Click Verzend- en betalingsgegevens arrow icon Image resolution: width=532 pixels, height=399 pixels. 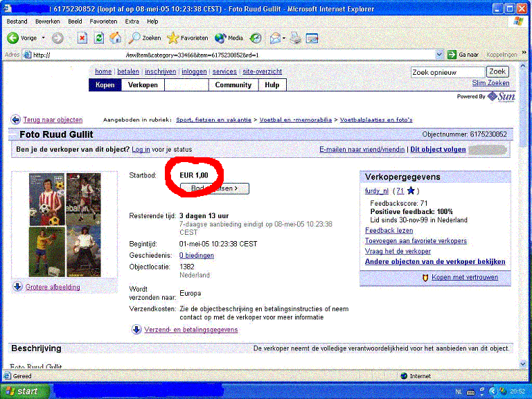pyautogui.click(x=136, y=330)
